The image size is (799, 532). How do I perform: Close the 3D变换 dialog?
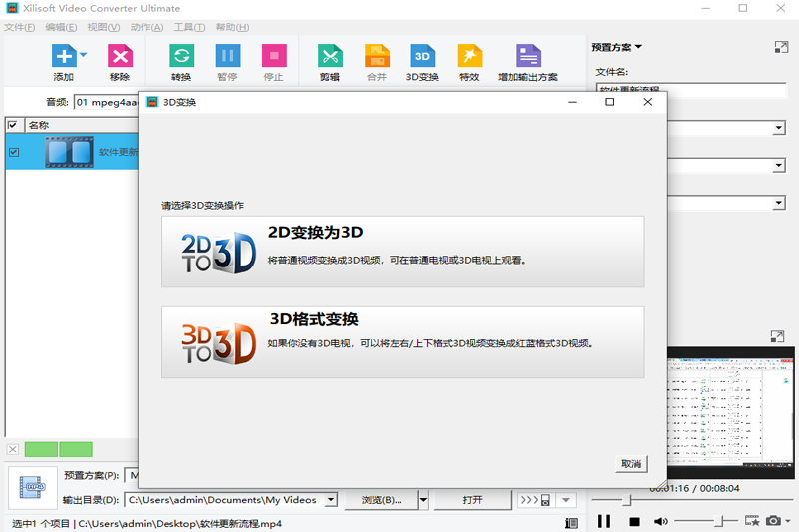click(x=647, y=102)
